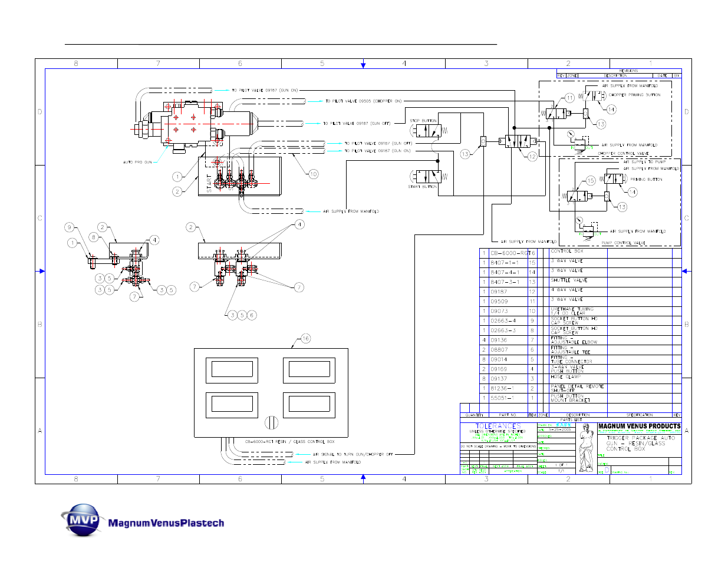Viewport: 728px width, 562px height.
Task: Click FITTING - TUBE CONNECTOR description
Action: (571, 359)
